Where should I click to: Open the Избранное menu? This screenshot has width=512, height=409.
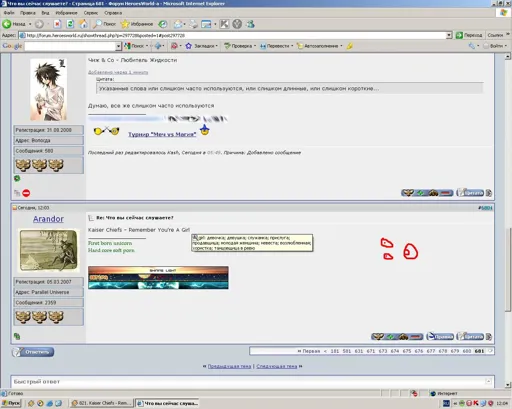tap(66, 13)
